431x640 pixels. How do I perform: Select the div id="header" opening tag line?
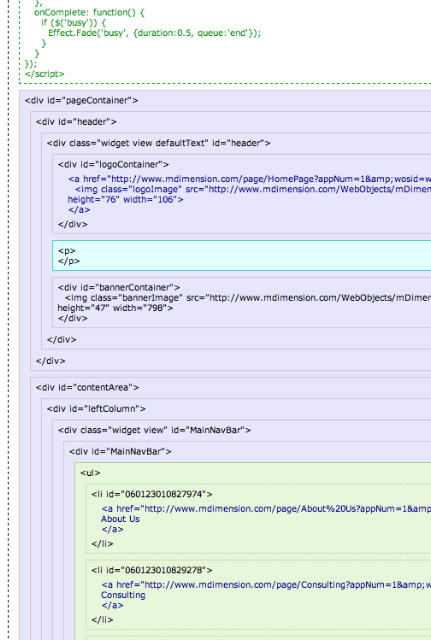76,122
